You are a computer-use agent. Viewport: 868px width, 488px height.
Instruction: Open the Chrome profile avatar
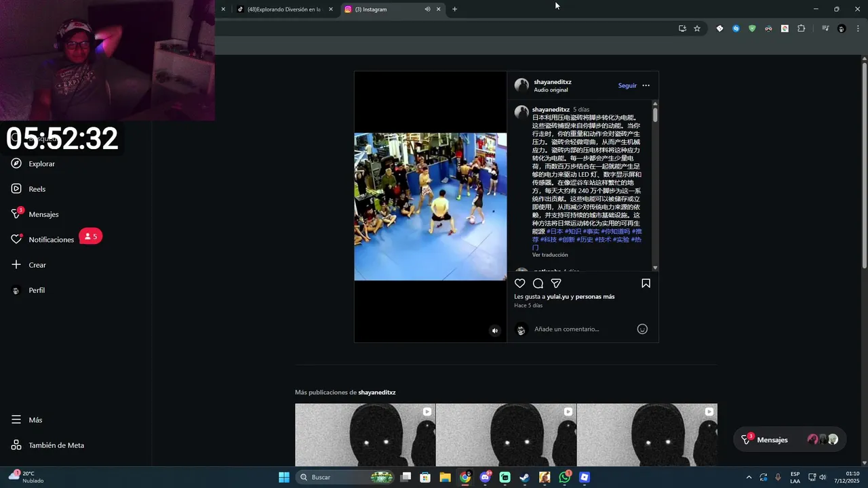tap(842, 28)
